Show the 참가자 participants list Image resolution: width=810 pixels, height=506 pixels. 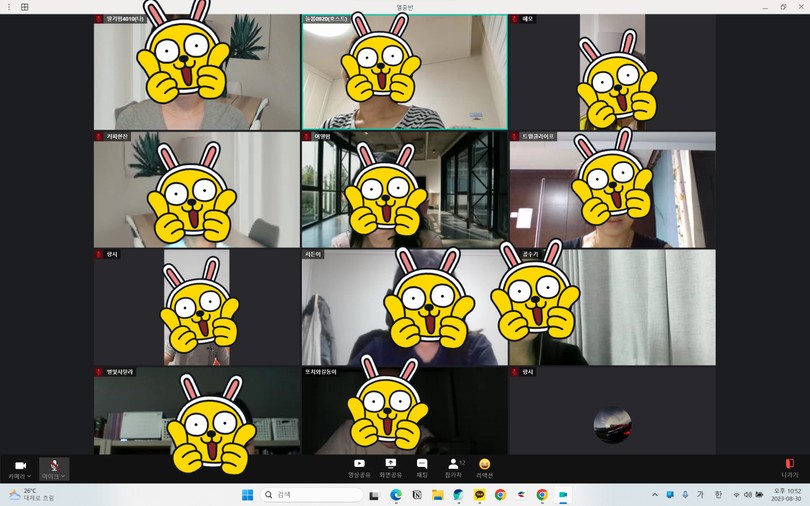(454, 468)
